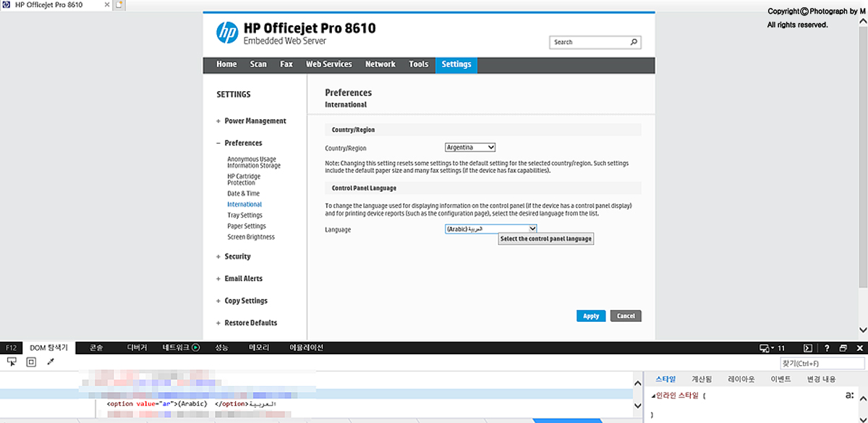The height and width of the screenshot is (423, 868).
Task: Expand Email Alerts section
Action: 239,278
